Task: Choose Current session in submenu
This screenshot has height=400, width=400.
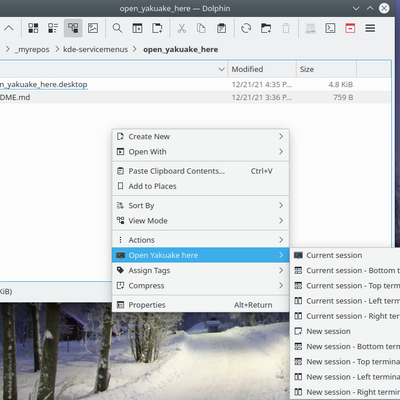Action: 346,255
